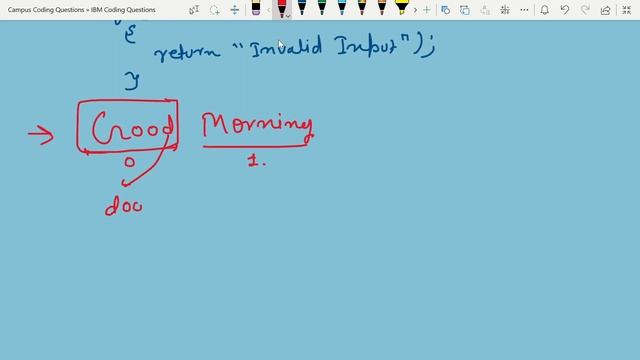Choose Insert or Remove Extra Space tool
Viewport: 640px width, 360px height.
235,10
